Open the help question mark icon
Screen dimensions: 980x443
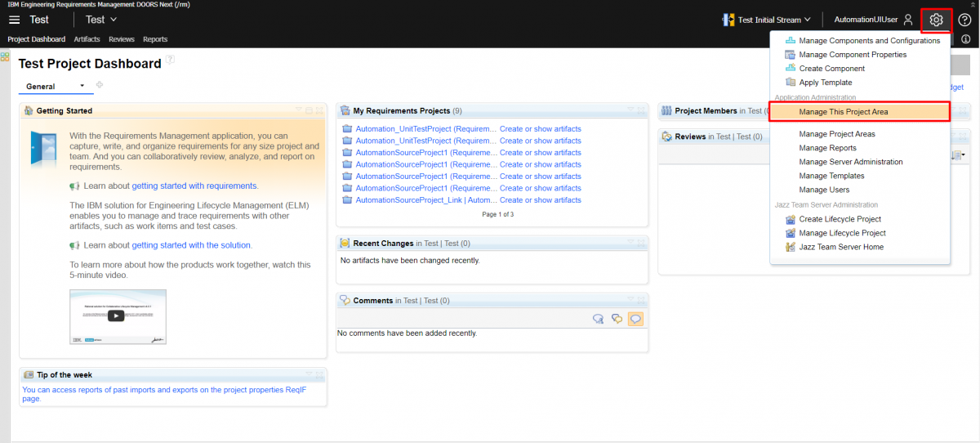coord(964,20)
